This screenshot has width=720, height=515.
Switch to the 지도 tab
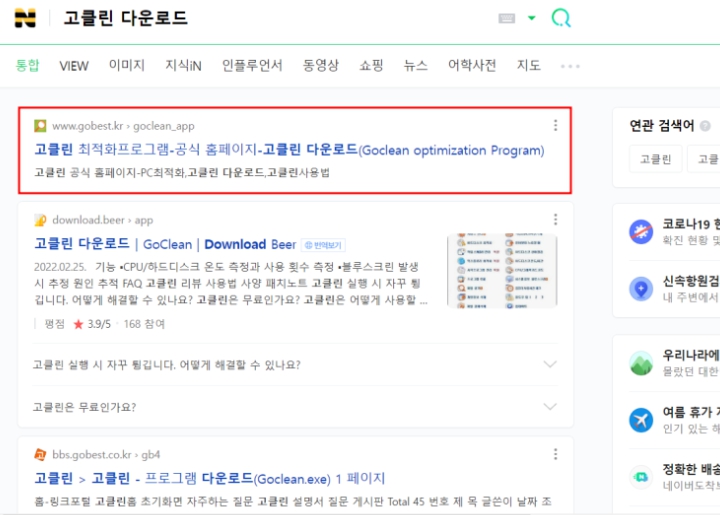pos(529,65)
